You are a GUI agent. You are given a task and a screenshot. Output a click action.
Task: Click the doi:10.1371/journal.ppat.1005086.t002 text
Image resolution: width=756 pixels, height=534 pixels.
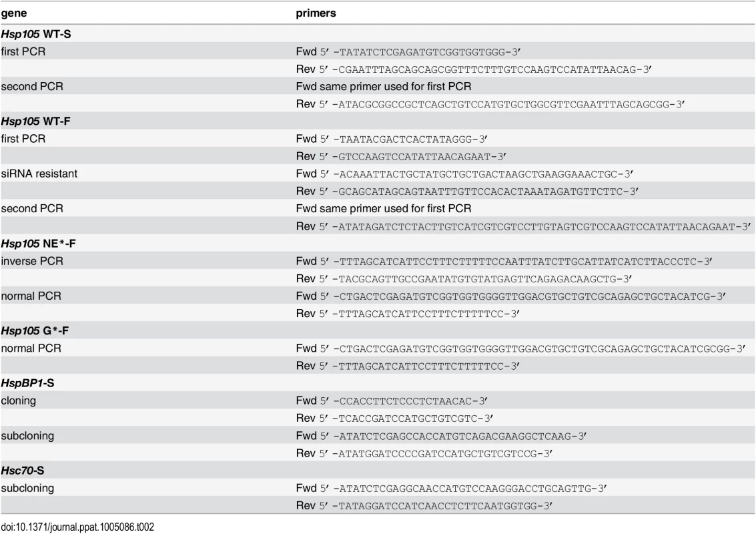pos(77,527)
